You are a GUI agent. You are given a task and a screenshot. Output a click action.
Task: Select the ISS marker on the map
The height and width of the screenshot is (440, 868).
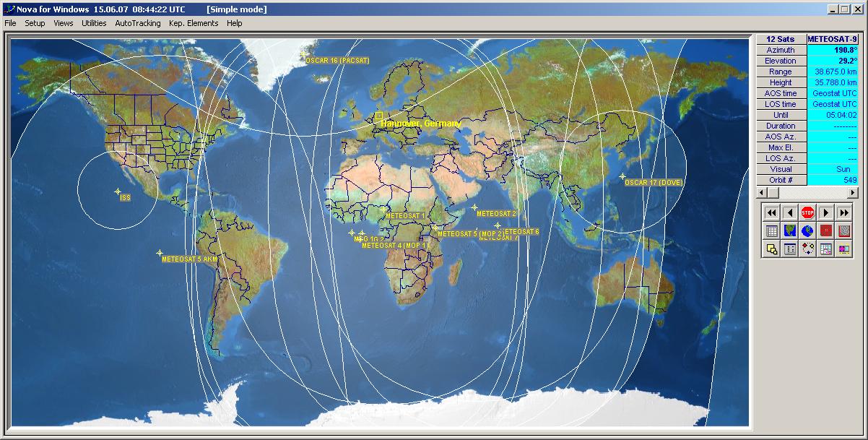[x=118, y=191]
